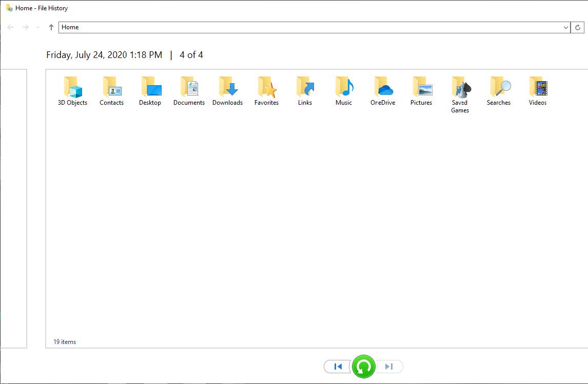Select the Favorites folder
Viewport: 588px width, 384px height.
(x=266, y=88)
